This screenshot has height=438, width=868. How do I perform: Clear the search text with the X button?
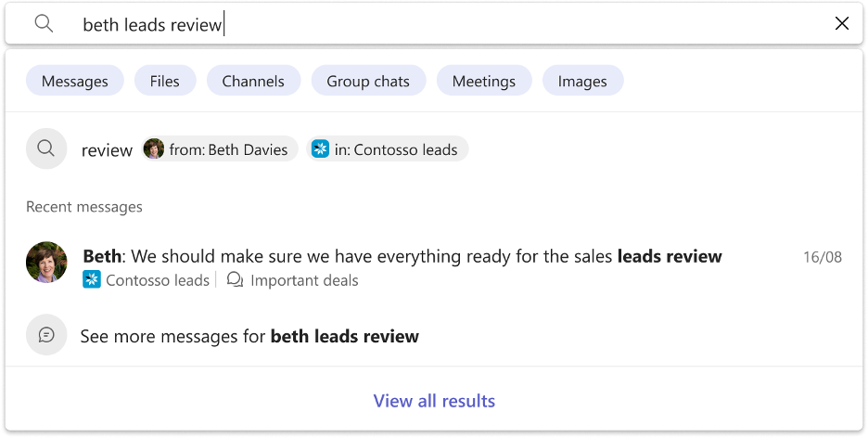tap(842, 24)
